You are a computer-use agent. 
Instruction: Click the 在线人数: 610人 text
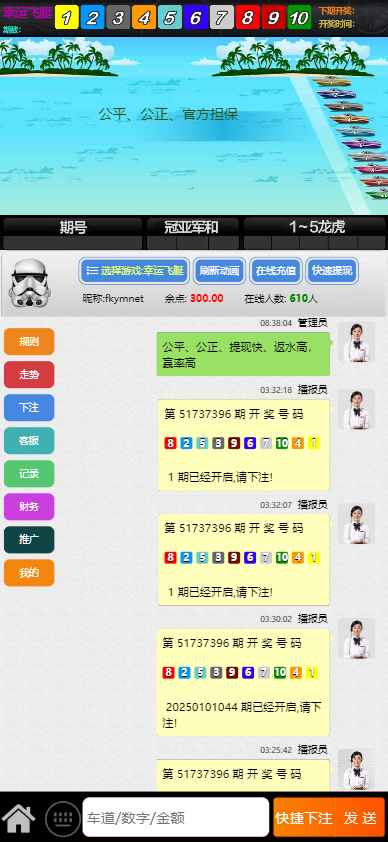(x=281, y=299)
